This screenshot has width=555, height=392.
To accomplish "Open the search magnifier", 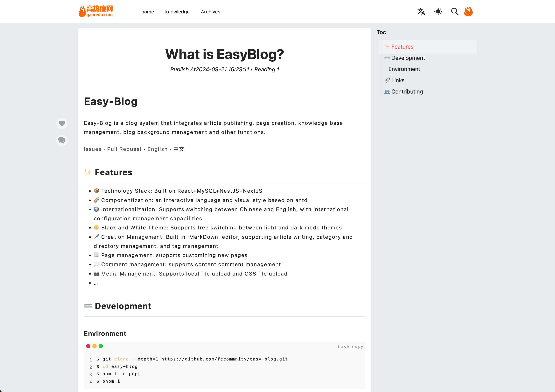I will 455,12.
